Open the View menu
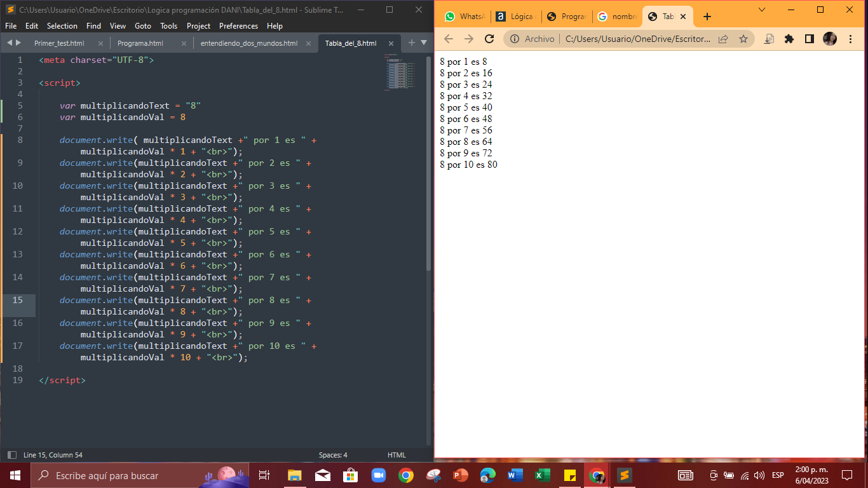 click(x=118, y=26)
